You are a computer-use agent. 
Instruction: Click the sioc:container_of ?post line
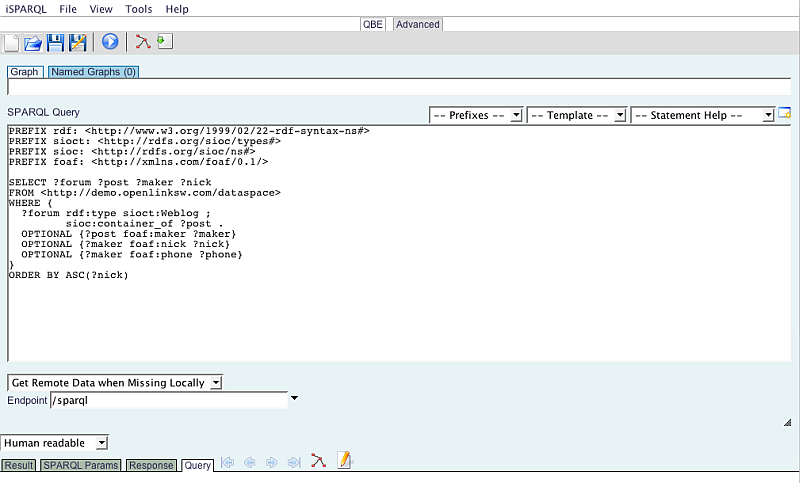point(144,223)
